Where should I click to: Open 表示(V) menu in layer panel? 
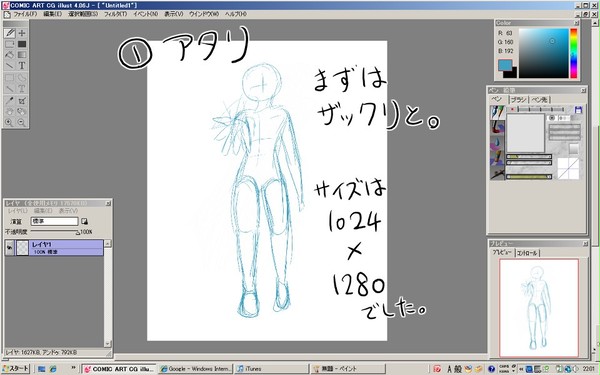68,211
